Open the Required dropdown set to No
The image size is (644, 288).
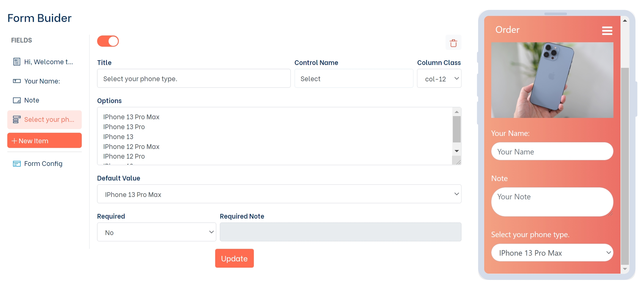pyautogui.click(x=156, y=232)
